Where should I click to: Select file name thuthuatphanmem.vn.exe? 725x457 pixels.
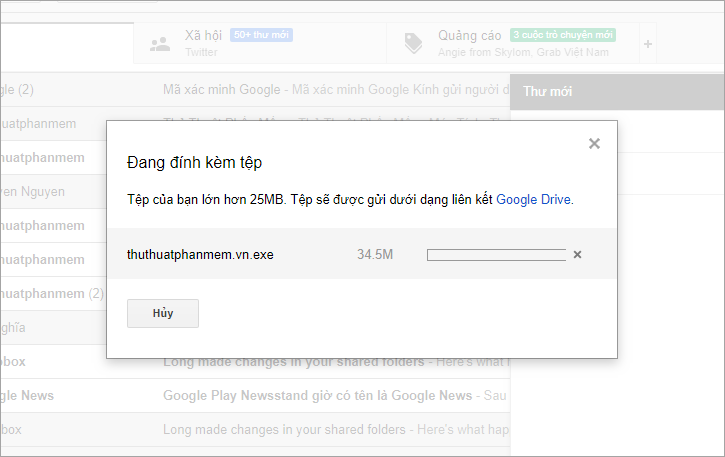point(200,254)
